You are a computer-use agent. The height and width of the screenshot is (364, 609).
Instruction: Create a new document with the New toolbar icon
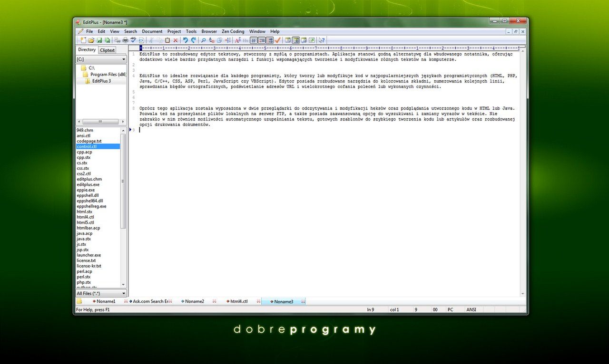[84, 40]
